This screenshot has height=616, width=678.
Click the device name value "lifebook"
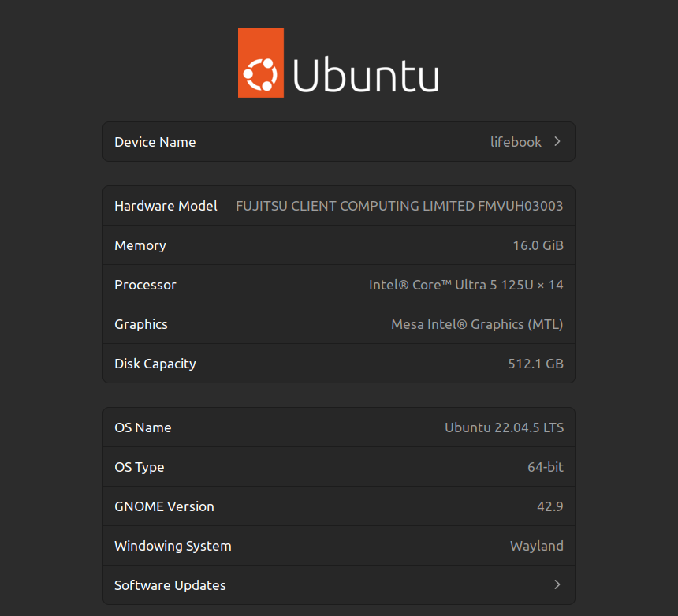click(x=516, y=142)
